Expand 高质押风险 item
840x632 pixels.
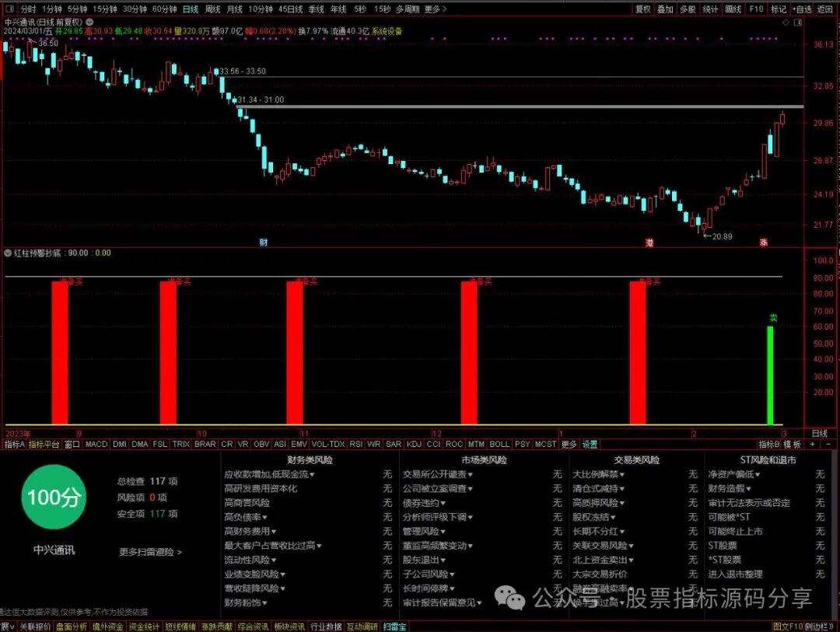598,502
